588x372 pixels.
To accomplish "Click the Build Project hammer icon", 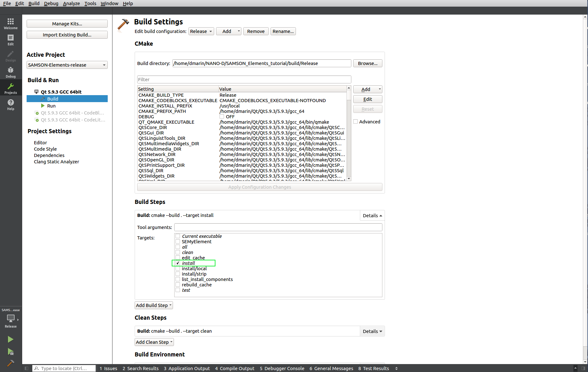I will coord(10,363).
